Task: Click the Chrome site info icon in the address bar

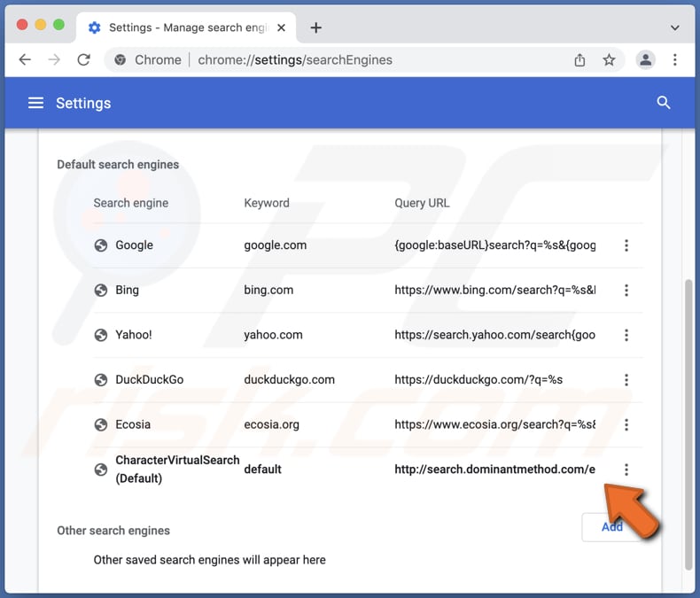Action: (120, 60)
